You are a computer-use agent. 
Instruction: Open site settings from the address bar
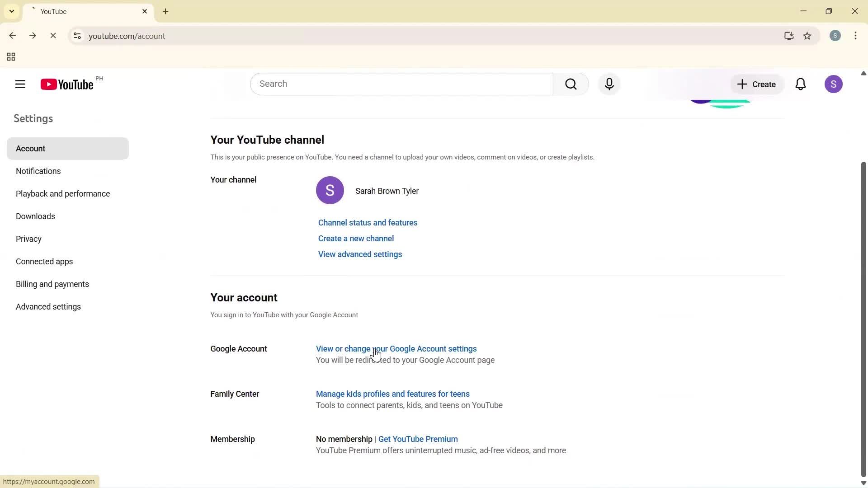77,36
